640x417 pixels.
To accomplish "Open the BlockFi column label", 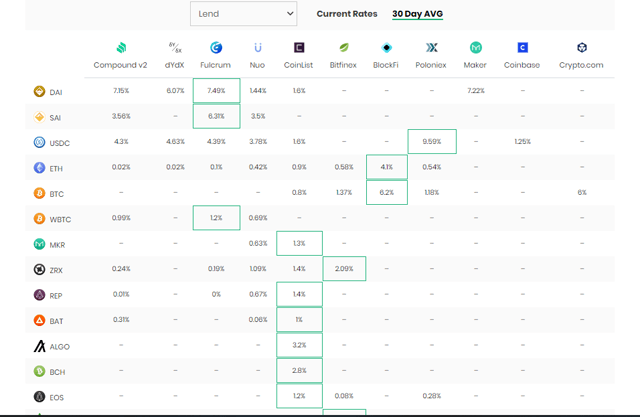I will click(386, 65).
